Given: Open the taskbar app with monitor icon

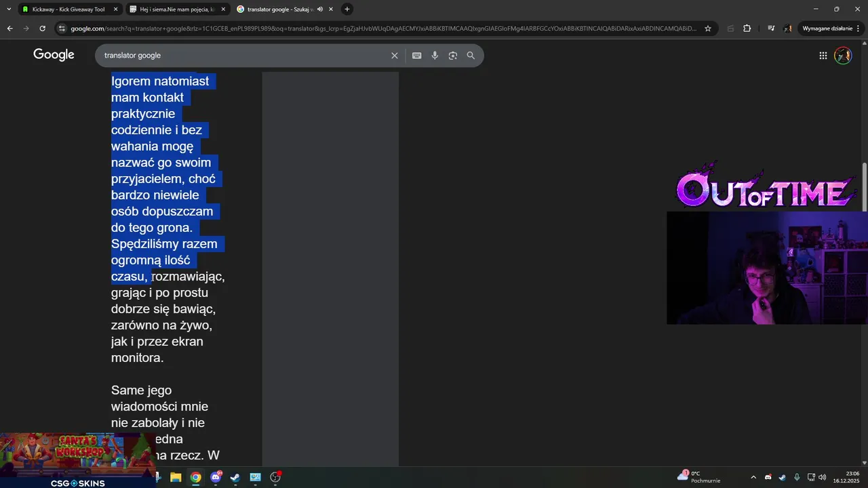Looking at the screenshot, I should coord(255,477).
